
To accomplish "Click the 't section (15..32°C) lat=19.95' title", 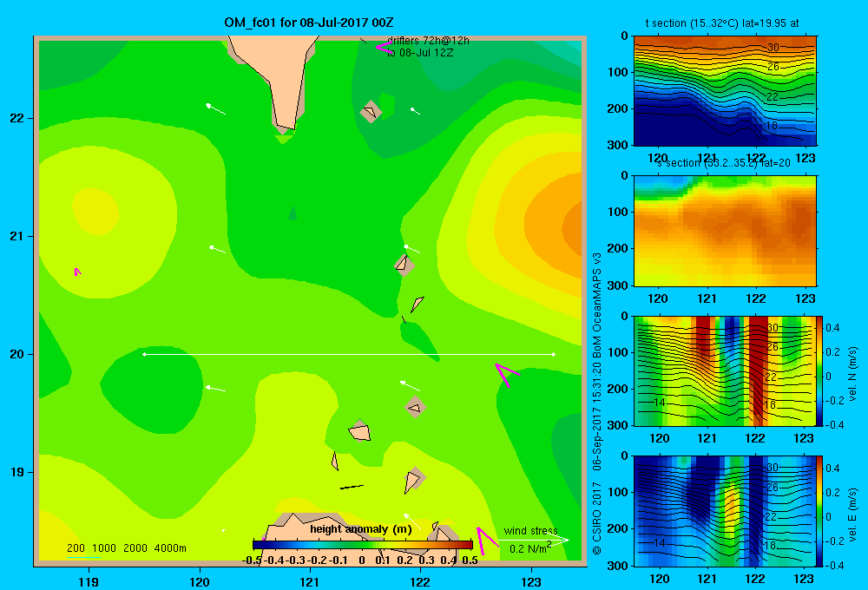I will pos(722,23).
